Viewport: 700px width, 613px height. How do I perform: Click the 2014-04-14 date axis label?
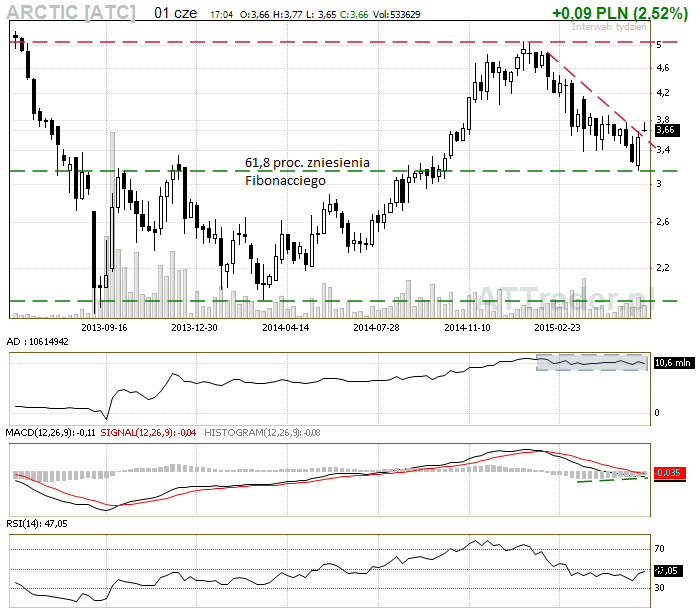click(285, 328)
